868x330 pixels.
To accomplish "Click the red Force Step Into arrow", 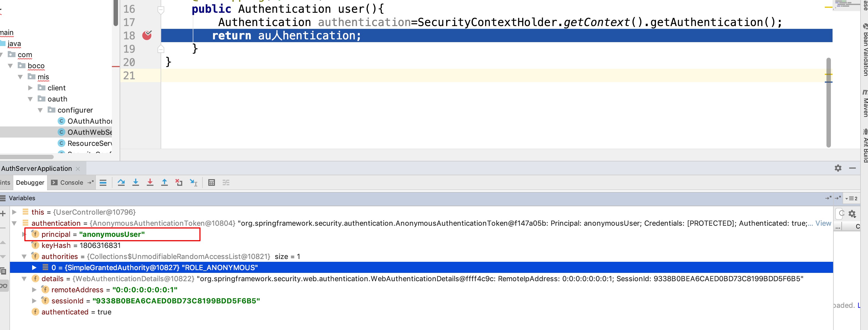I will click(150, 182).
